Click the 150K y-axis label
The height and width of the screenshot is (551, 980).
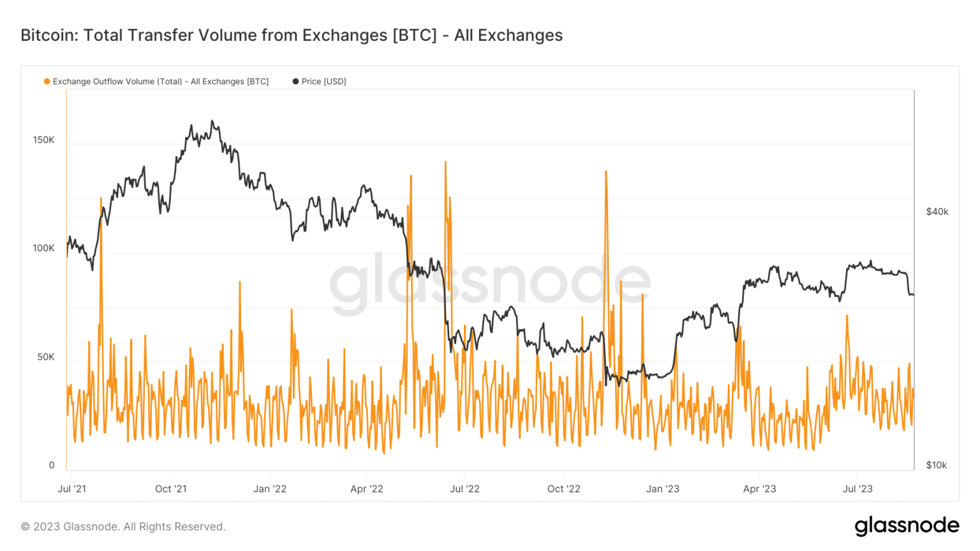click(44, 140)
